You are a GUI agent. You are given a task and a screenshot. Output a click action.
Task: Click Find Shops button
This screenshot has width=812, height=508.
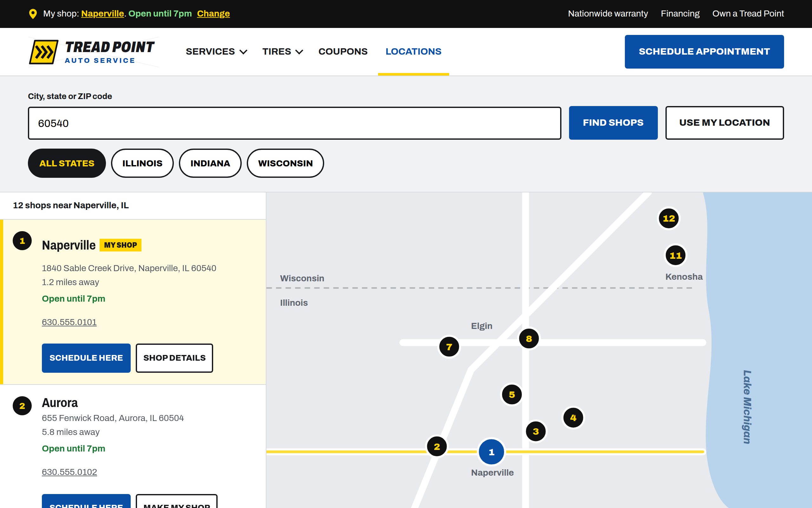(x=613, y=123)
